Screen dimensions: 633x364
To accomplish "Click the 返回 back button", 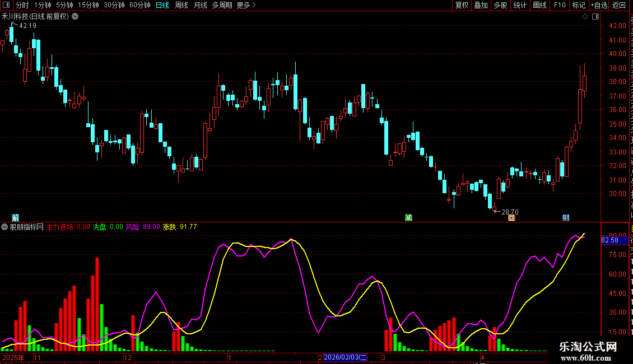I will [619, 5].
